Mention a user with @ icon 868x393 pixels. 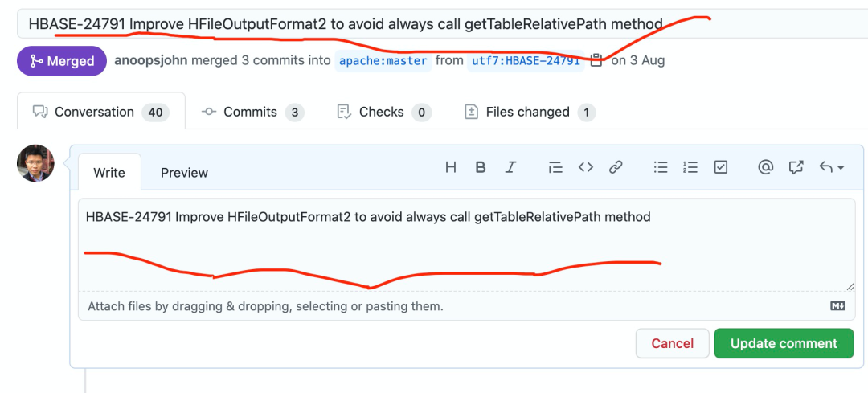click(x=765, y=167)
